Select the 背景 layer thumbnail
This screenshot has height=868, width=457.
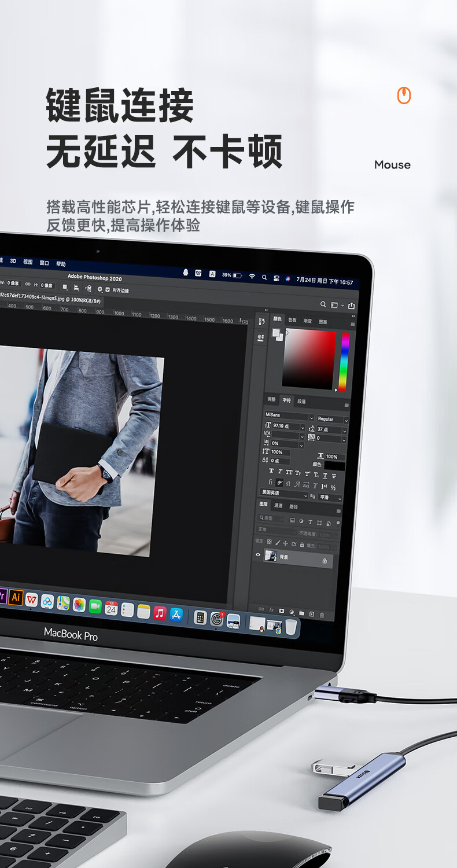[x=271, y=556]
